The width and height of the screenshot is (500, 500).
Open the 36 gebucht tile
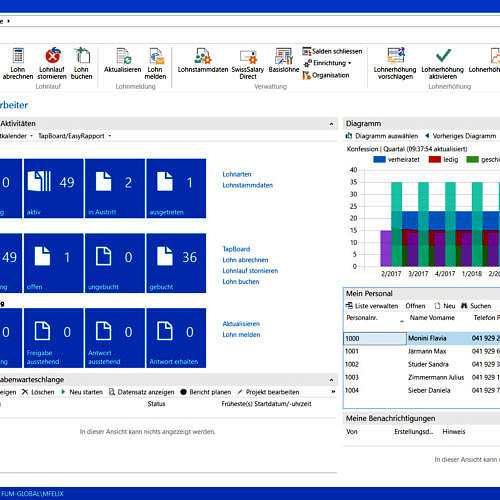176,263
